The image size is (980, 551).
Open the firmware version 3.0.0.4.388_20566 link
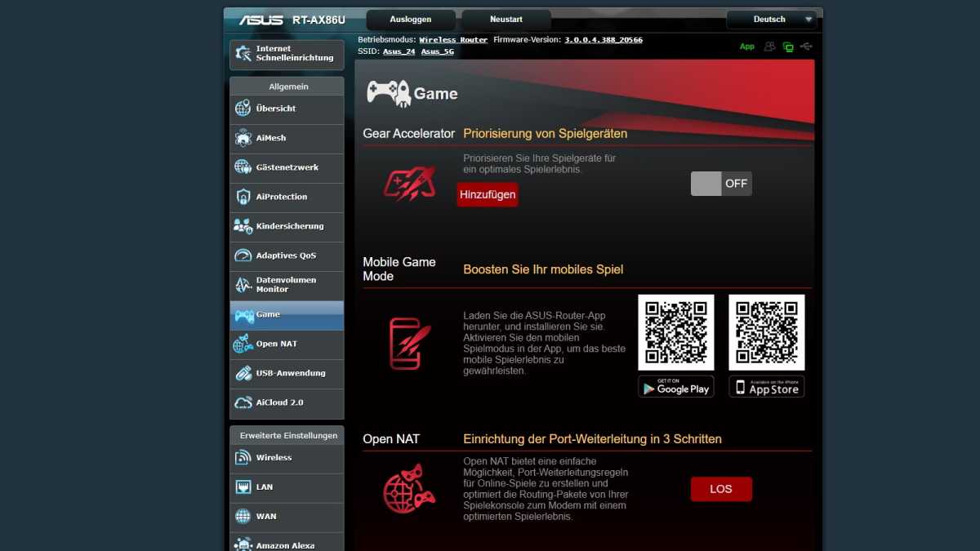[x=603, y=39]
